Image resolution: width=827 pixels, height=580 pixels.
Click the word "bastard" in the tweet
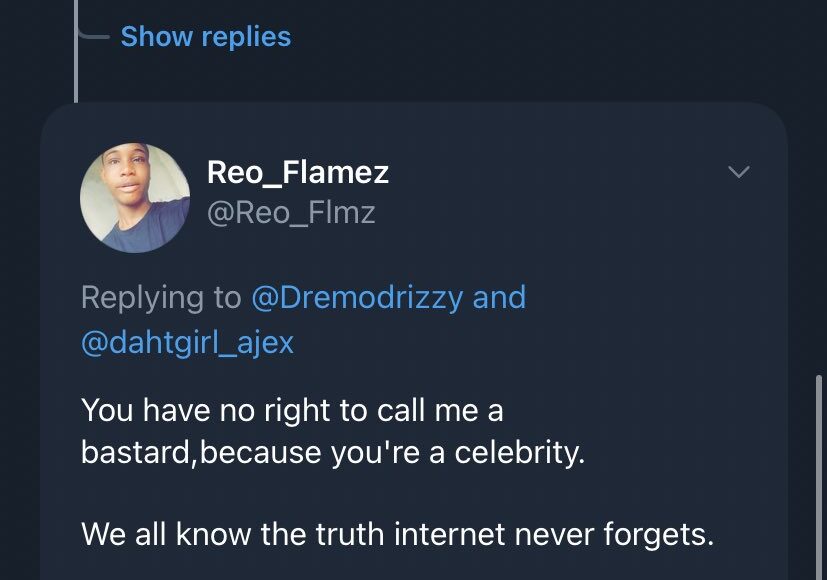[x=127, y=452]
